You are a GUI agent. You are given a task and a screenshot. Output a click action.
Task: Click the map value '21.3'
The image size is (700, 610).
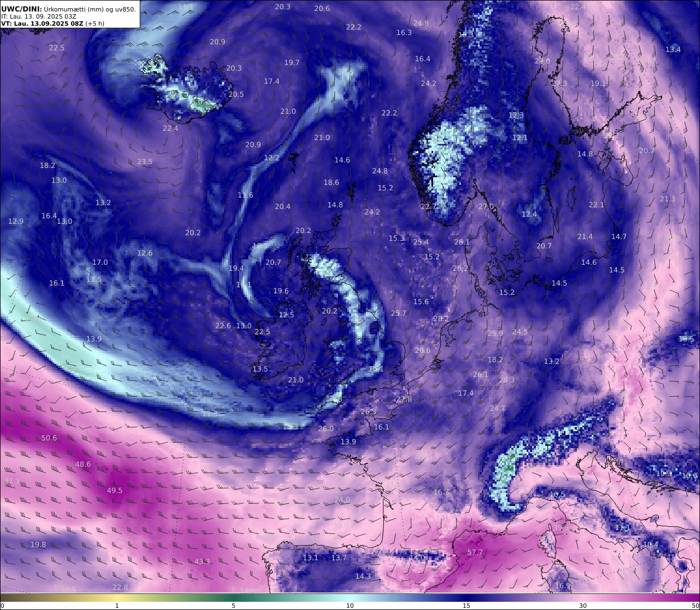click(668, 199)
